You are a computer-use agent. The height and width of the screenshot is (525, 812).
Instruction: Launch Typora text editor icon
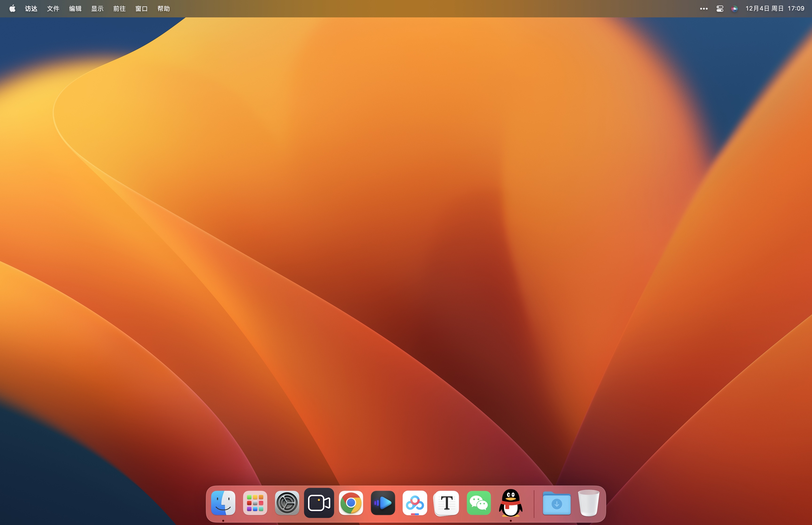coord(447,503)
